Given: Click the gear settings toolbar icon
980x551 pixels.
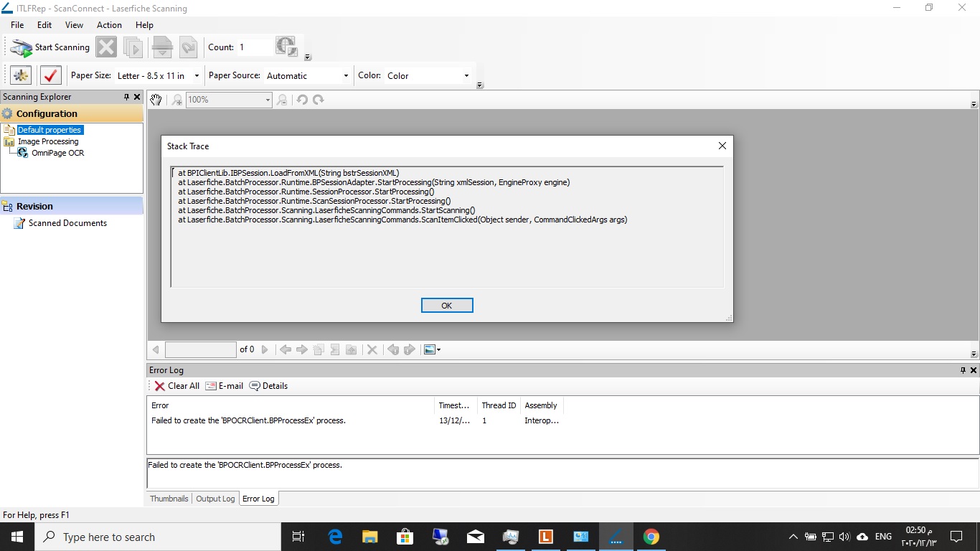Looking at the screenshot, I should pyautogui.click(x=21, y=75).
